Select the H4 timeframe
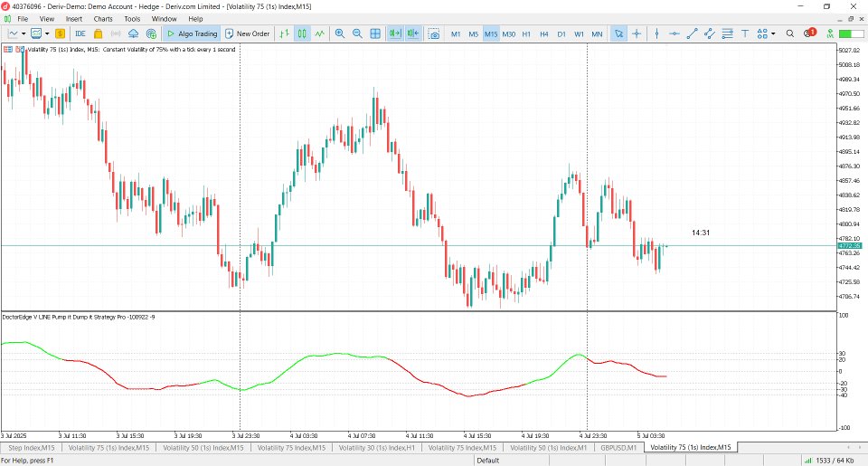The image size is (868, 466). (544, 33)
